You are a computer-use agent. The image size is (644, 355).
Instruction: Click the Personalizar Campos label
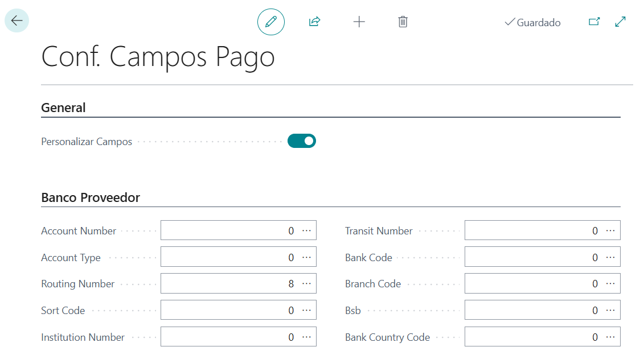(87, 142)
